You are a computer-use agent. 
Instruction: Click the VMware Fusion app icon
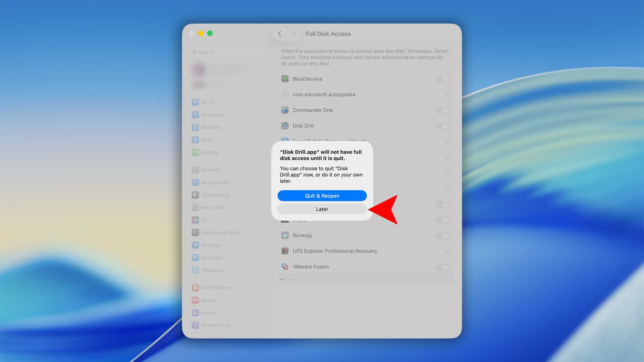[285, 266]
